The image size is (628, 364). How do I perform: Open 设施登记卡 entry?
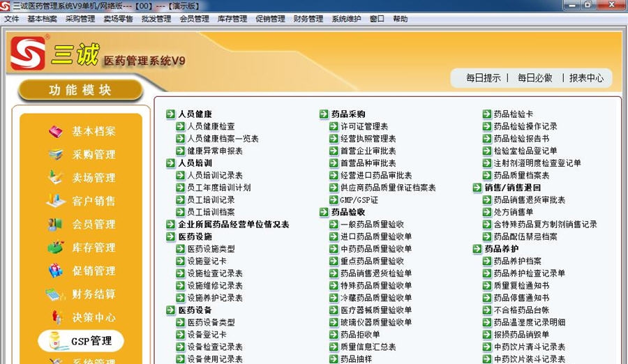click(207, 261)
